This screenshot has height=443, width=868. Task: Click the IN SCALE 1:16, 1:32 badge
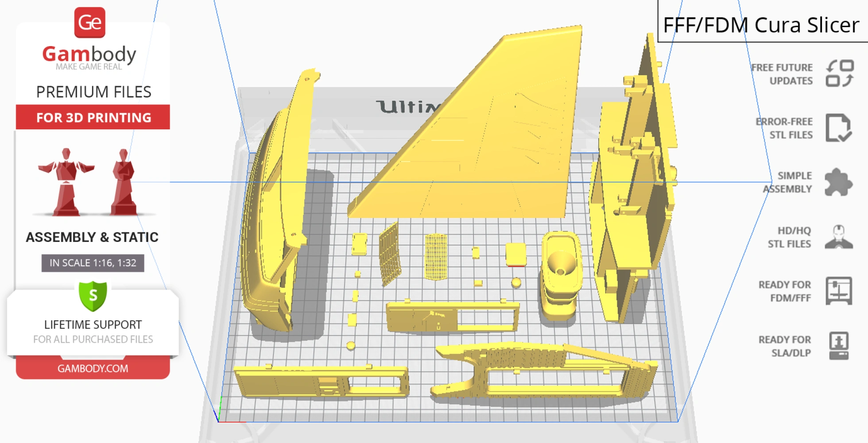pyautogui.click(x=93, y=263)
